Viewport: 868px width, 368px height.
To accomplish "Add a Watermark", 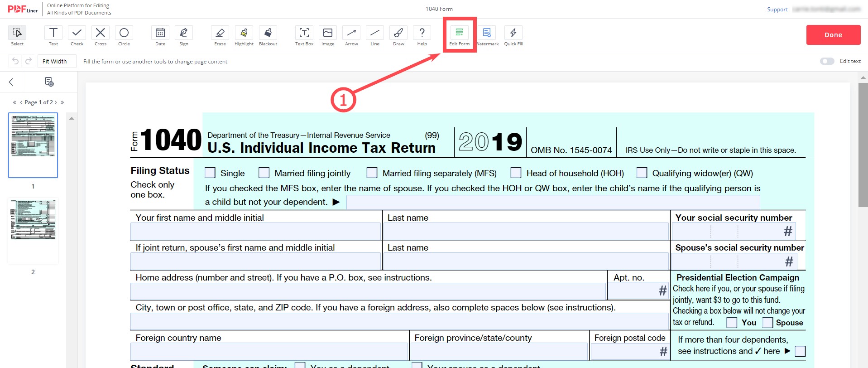I will pos(487,36).
